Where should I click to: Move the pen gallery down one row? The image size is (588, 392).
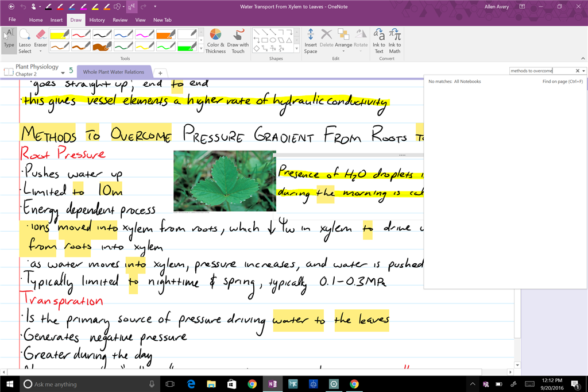click(x=201, y=40)
